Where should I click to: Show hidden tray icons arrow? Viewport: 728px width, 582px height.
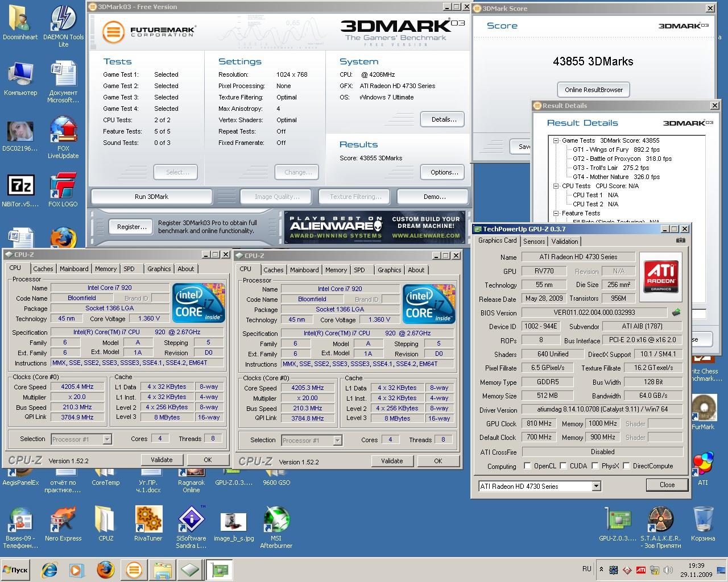coord(601,569)
